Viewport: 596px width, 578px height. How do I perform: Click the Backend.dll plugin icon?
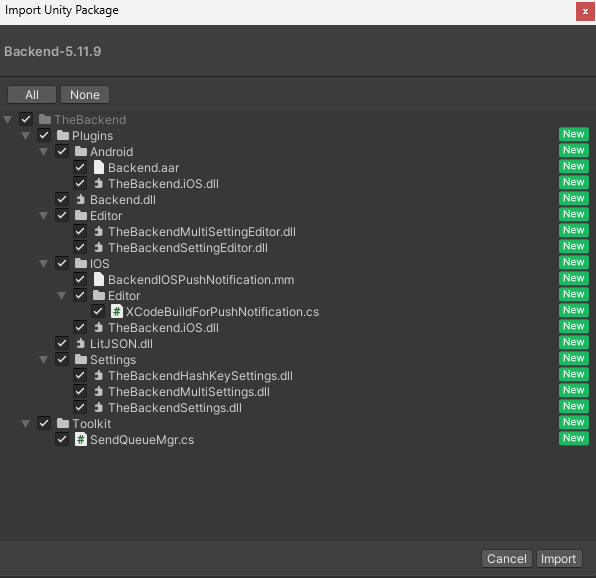(80, 200)
